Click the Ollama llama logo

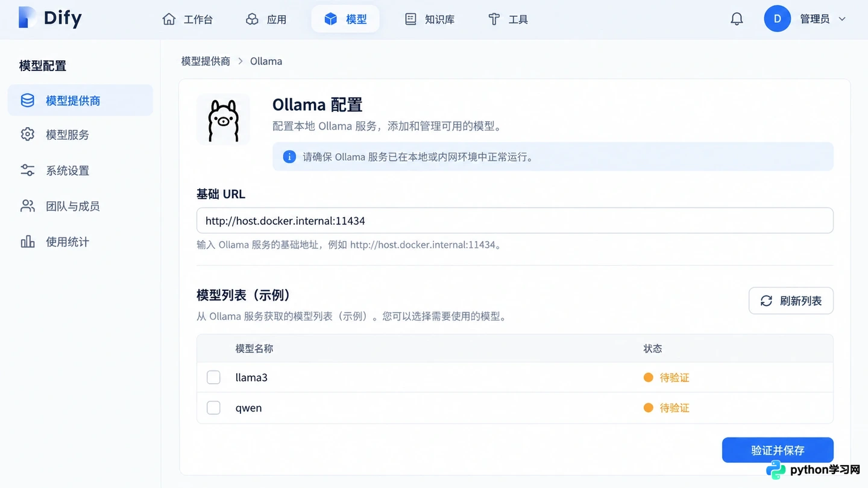click(223, 120)
